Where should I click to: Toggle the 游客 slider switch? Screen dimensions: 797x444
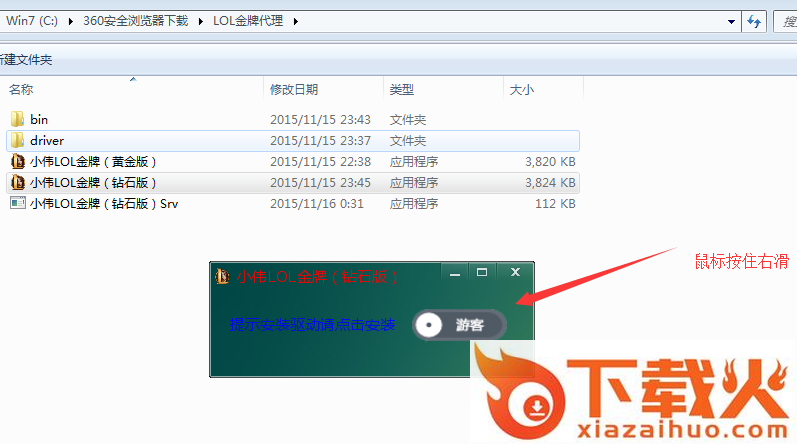pyautogui.click(x=459, y=324)
